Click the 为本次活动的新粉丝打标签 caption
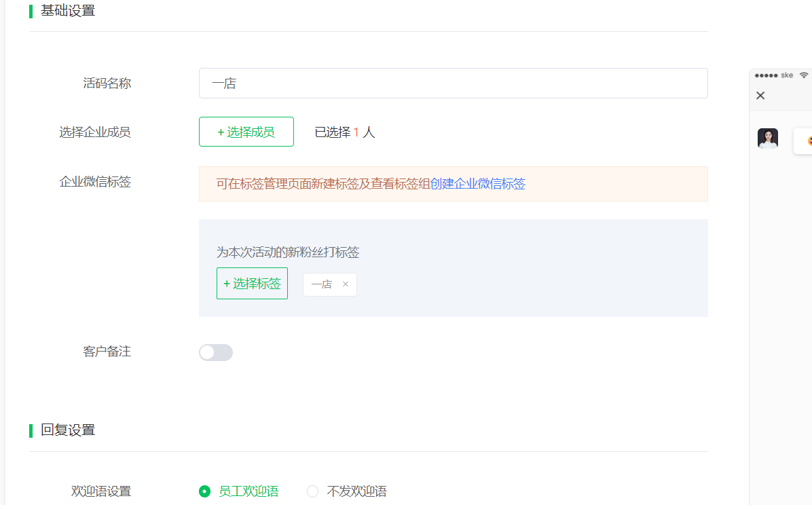The height and width of the screenshot is (509, 812). (287, 252)
